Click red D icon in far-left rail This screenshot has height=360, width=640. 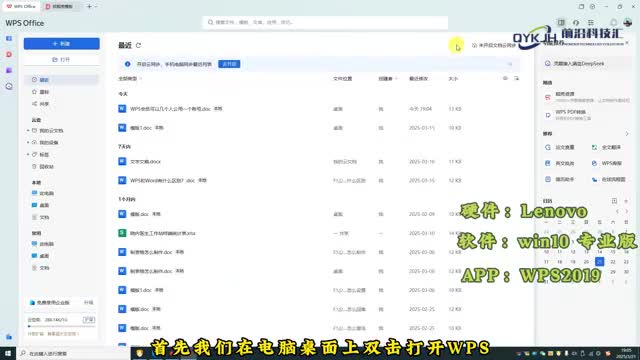(x=9, y=54)
